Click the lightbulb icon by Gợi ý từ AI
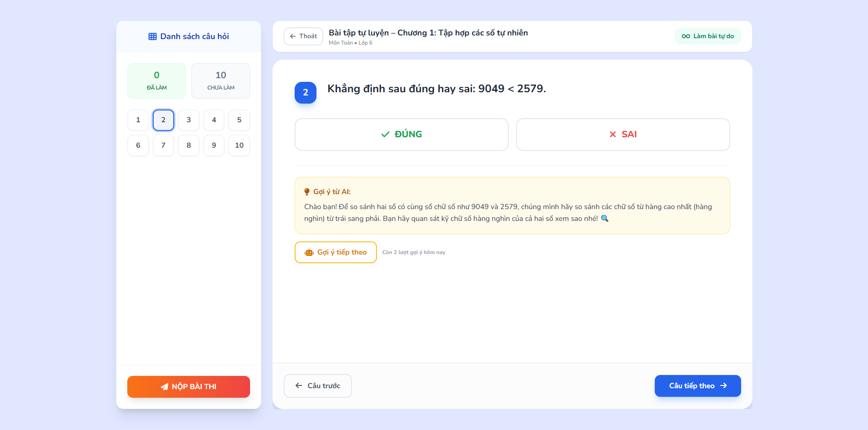 point(307,192)
